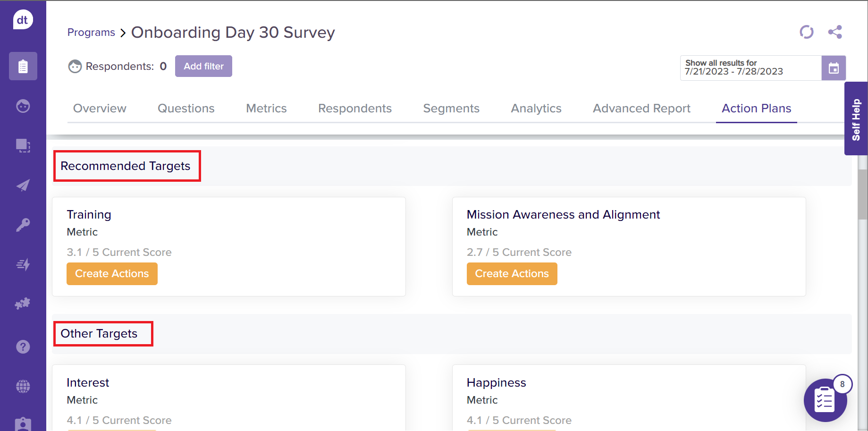Create Actions for Training metric

coord(112,274)
